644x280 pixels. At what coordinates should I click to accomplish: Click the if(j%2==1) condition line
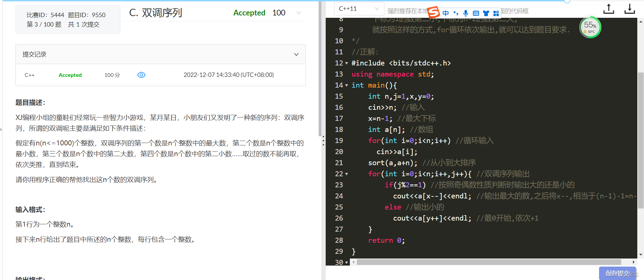tap(405, 185)
